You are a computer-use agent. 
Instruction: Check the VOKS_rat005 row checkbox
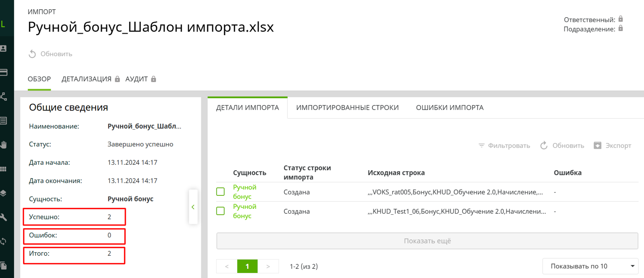coord(221,192)
